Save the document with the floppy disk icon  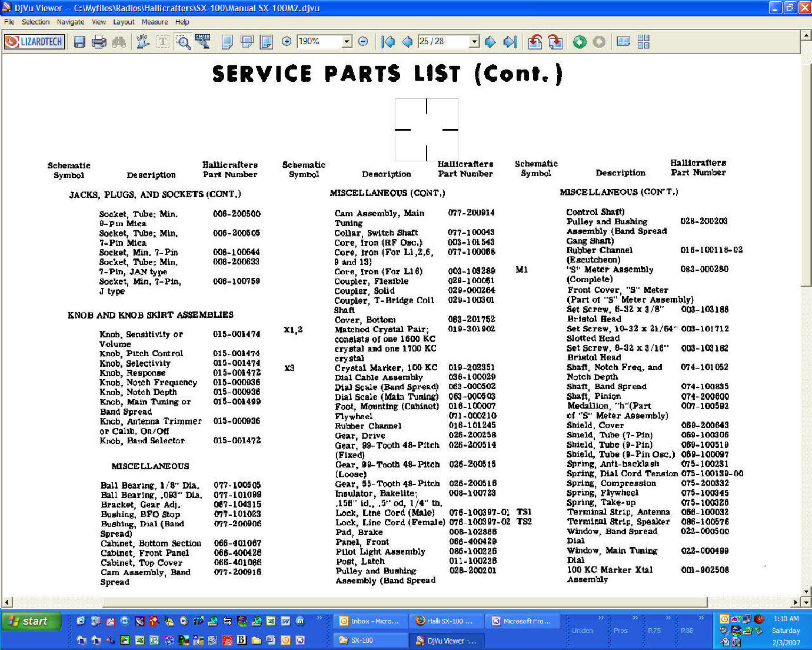79,42
